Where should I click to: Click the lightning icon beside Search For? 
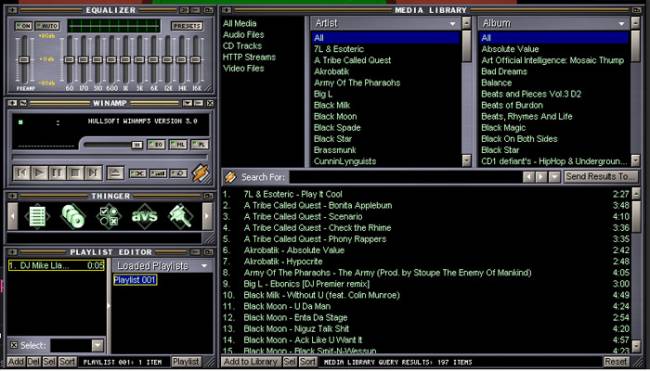pyautogui.click(x=230, y=177)
